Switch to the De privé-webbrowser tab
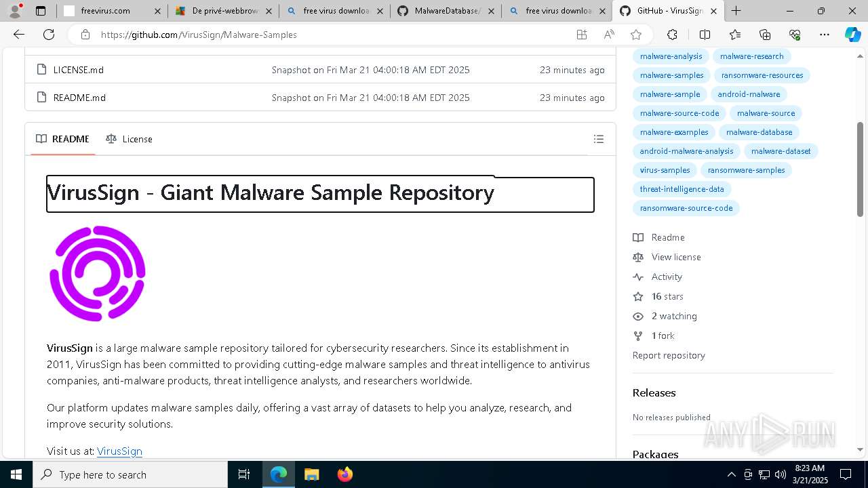This screenshot has height=488, width=868. click(x=222, y=11)
